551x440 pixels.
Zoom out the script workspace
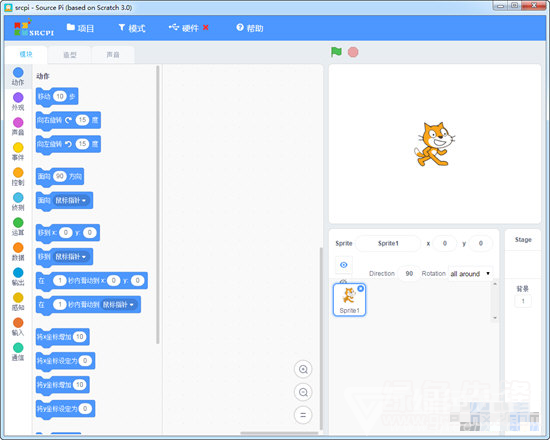click(x=303, y=392)
